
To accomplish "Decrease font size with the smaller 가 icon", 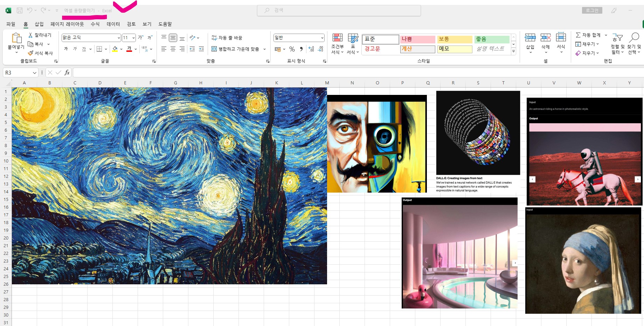I will 150,37.
